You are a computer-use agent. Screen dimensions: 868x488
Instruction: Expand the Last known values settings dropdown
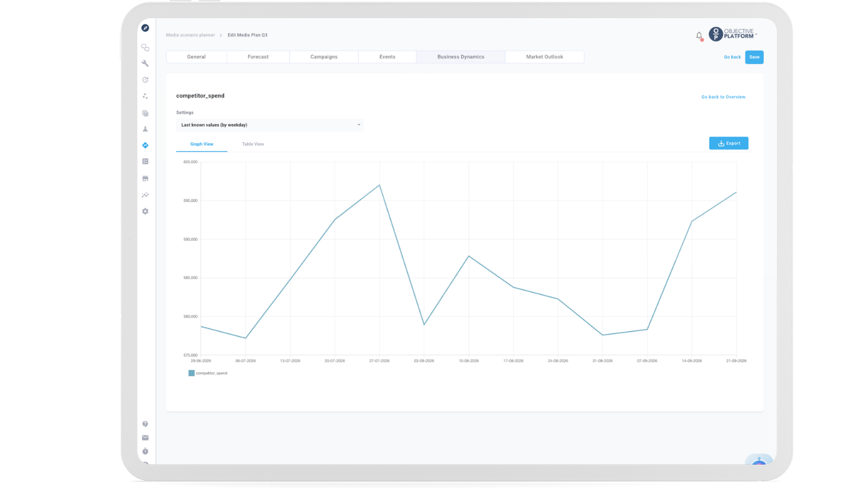click(x=270, y=125)
